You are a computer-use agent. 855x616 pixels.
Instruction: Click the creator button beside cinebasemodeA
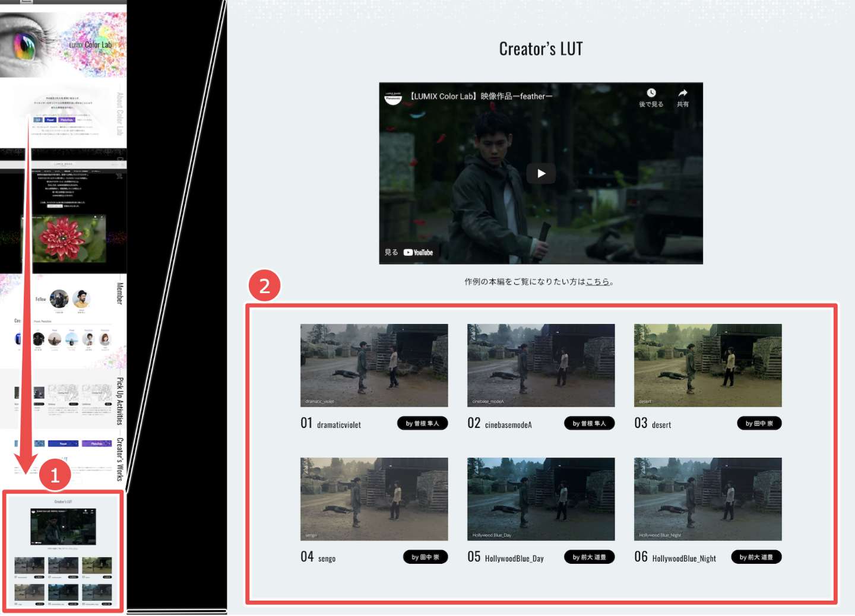pyautogui.click(x=590, y=423)
